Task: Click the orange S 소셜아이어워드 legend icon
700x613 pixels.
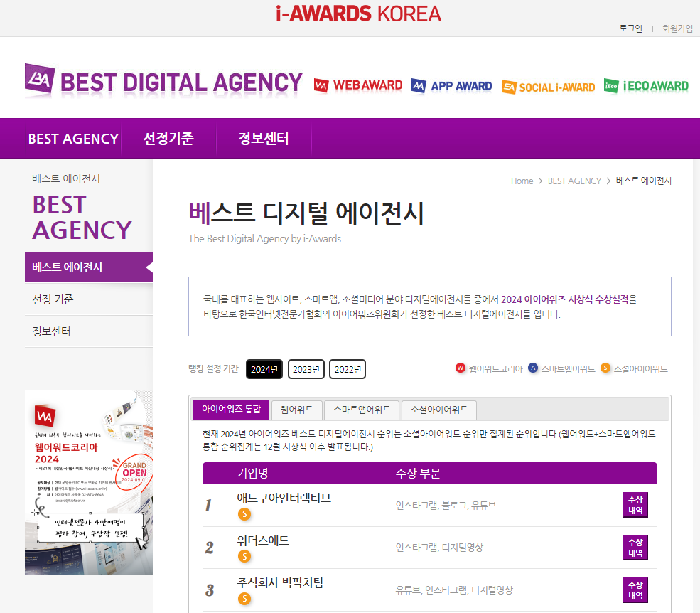Action: point(605,368)
